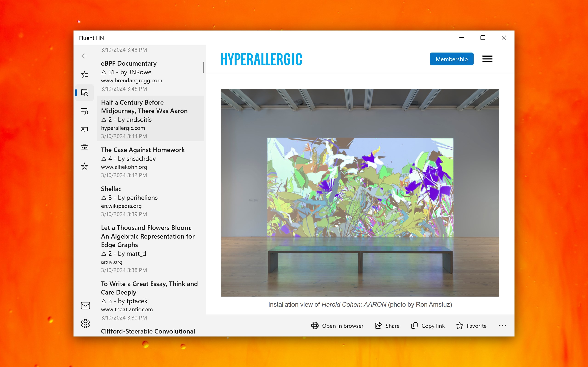588x367 pixels.
Task: Open the Ask HN section icon
Action: pos(84,111)
